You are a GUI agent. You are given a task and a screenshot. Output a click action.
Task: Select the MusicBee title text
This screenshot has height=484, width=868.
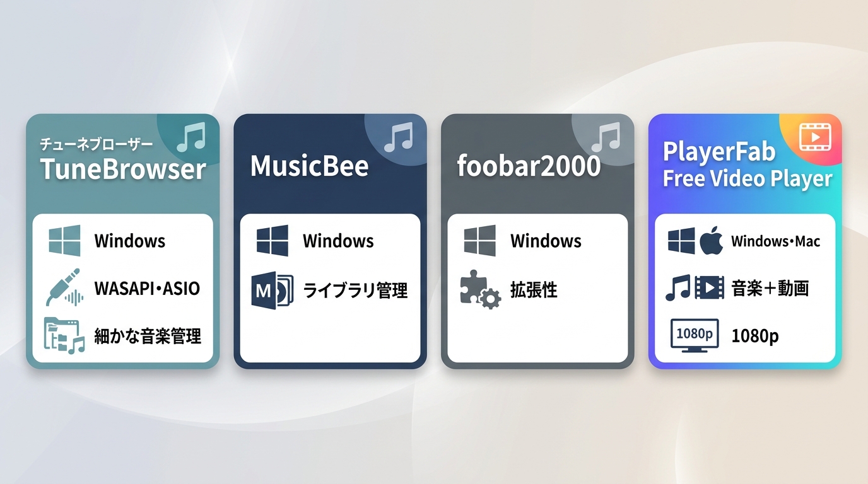(310, 166)
